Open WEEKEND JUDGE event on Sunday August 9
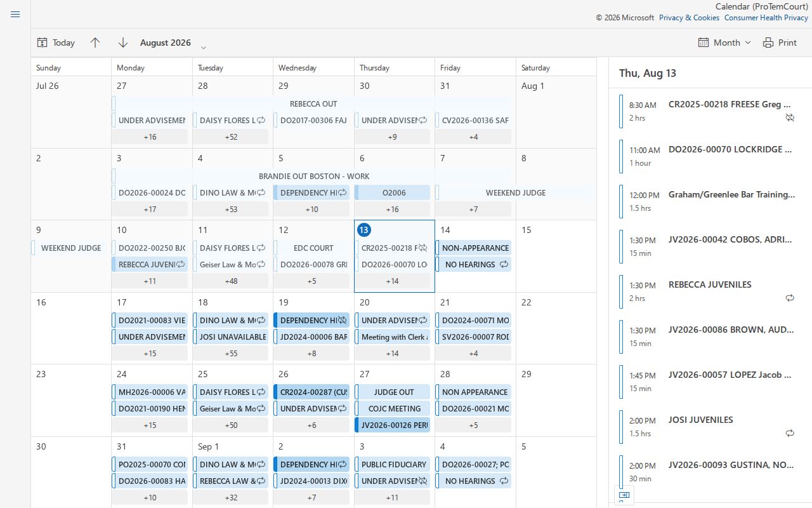This screenshot has width=812, height=508. (x=69, y=248)
